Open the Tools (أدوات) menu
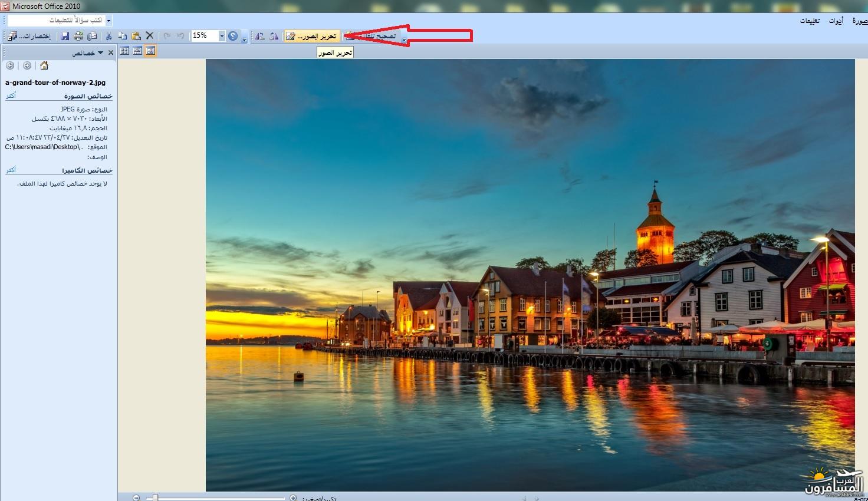The height and width of the screenshot is (501, 868). pyautogui.click(x=836, y=21)
